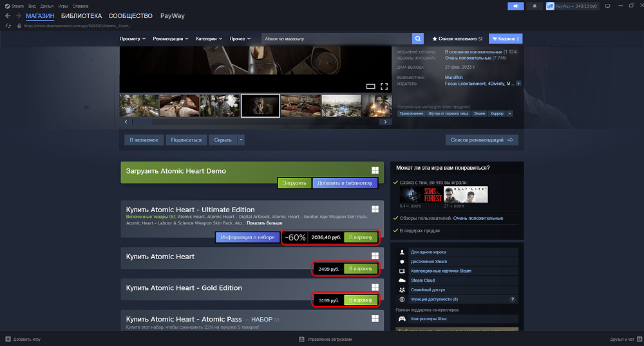Open the Корзина cart button

click(x=506, y=39)
